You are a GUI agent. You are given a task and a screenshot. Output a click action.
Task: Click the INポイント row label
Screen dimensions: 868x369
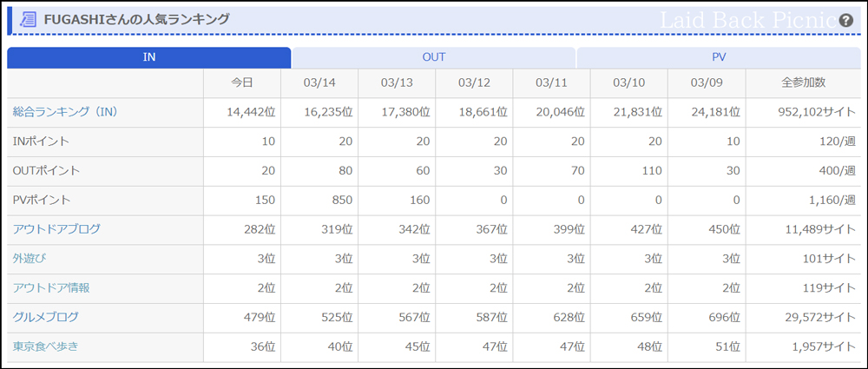(x=41, y=142)
